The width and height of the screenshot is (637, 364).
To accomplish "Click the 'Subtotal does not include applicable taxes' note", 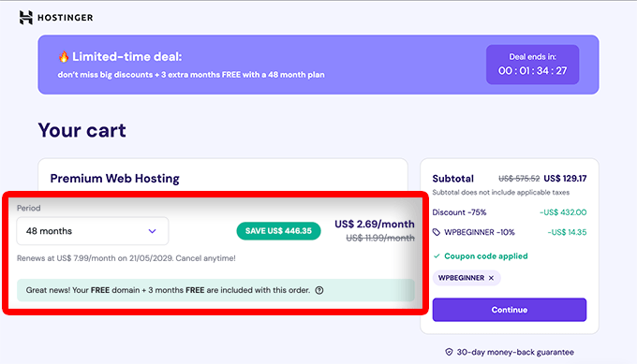I will pos(501,193).
